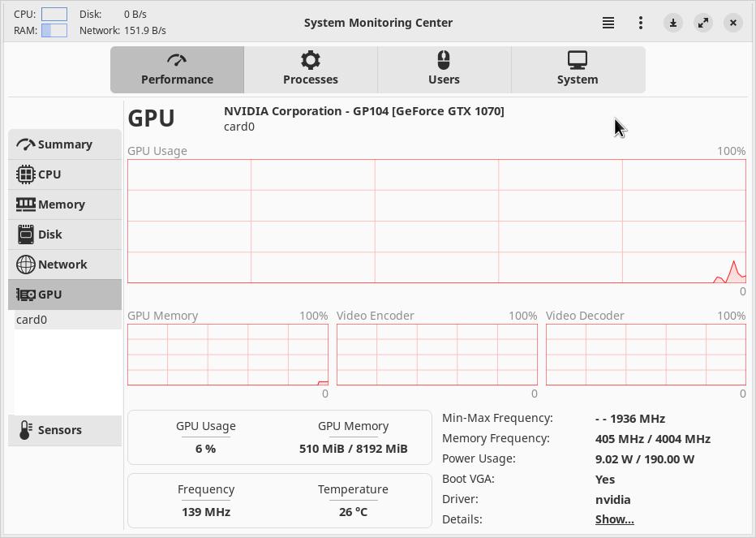Screen dimensions: 756x538
Task: Open the Summary sidebar section
Action: point(65,144)
